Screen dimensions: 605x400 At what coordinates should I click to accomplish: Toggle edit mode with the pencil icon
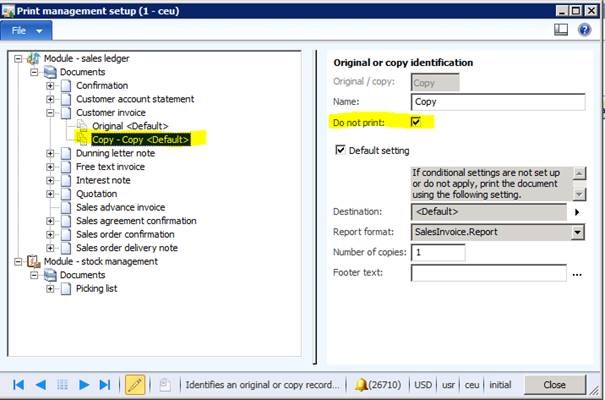point(135,384)
